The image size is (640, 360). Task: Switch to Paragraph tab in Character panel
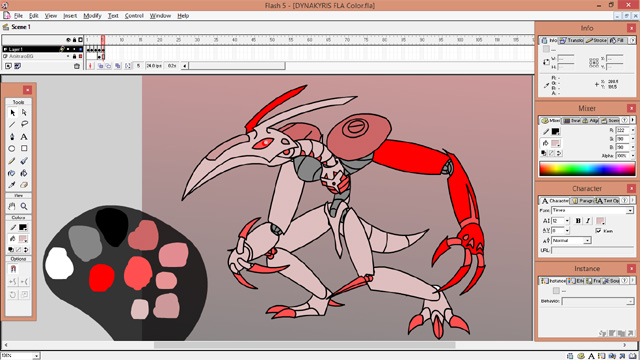click(x=582, y=201)
